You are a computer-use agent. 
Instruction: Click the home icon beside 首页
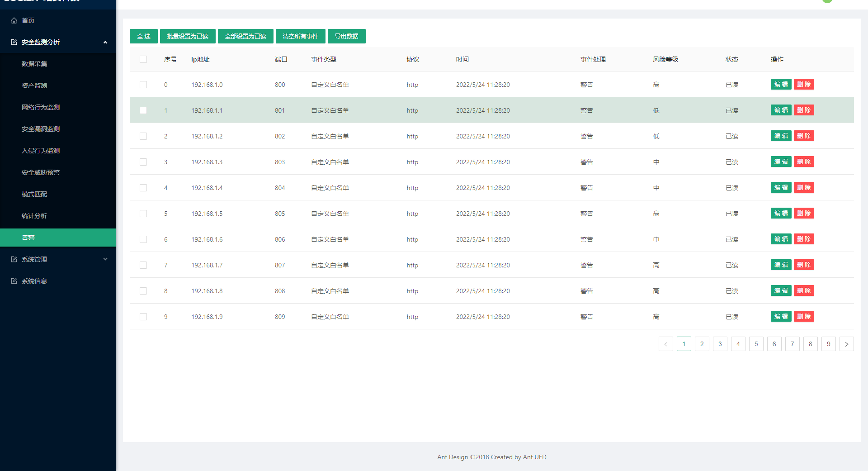tap(14, 20)
